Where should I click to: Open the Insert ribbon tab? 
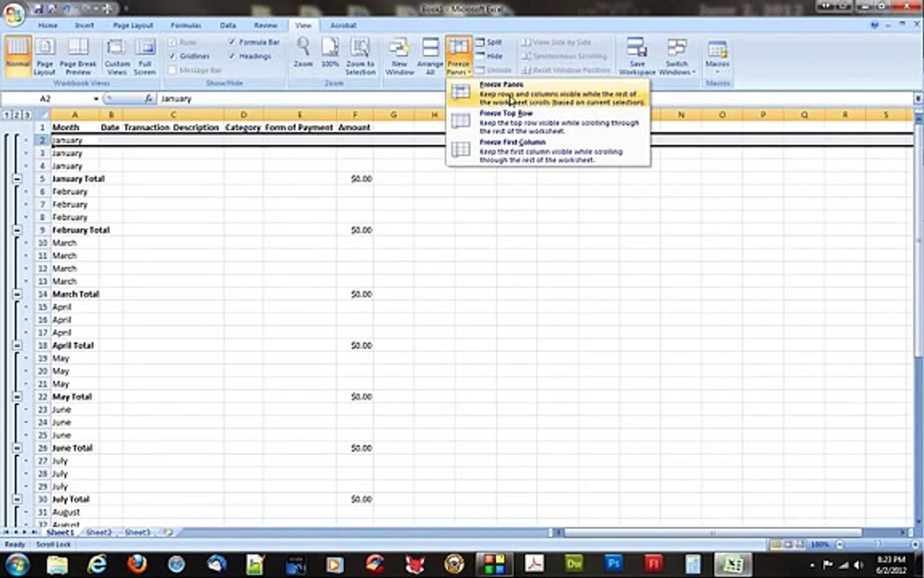coord(84,26)
